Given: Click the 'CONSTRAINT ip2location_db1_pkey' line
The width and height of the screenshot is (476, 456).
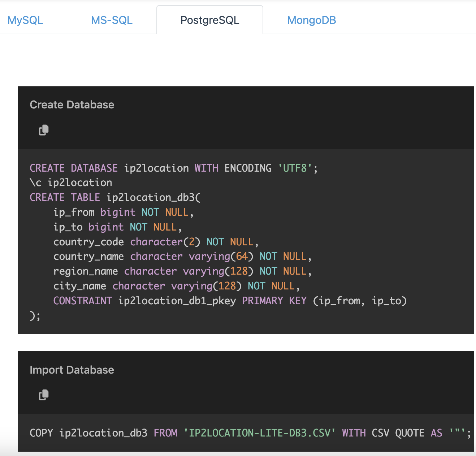Looking at the screenshot, I should 230,301.
